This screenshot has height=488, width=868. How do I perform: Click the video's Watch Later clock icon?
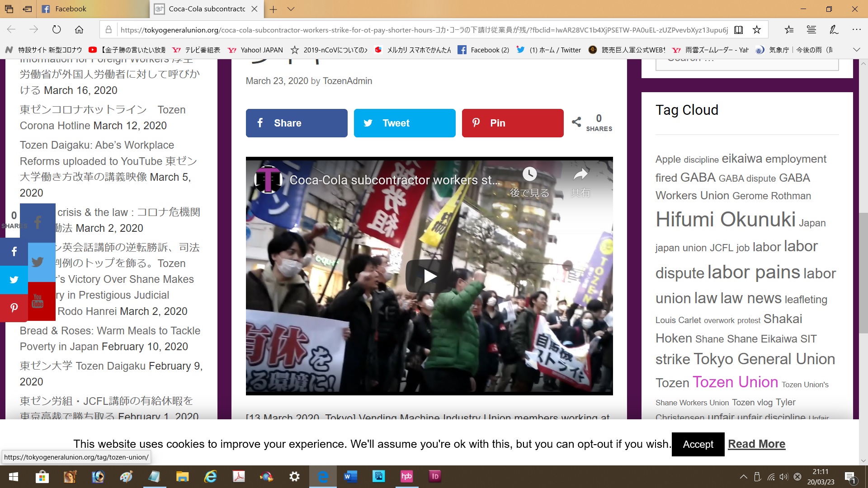click(x=529, y=174)
